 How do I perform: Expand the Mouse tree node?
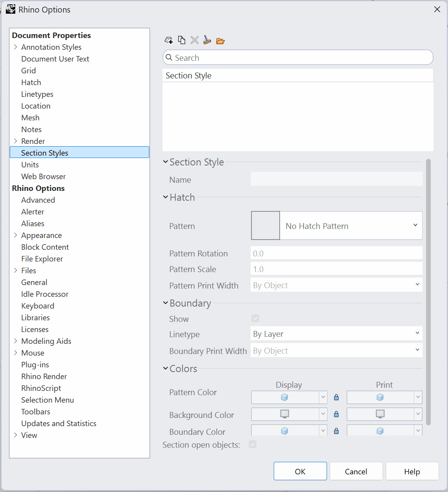pos(16,353)
